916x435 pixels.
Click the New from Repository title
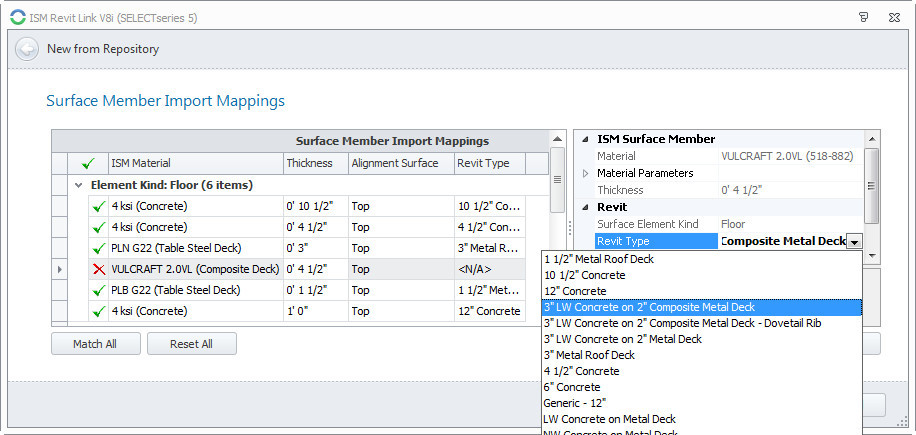[103, 49]
